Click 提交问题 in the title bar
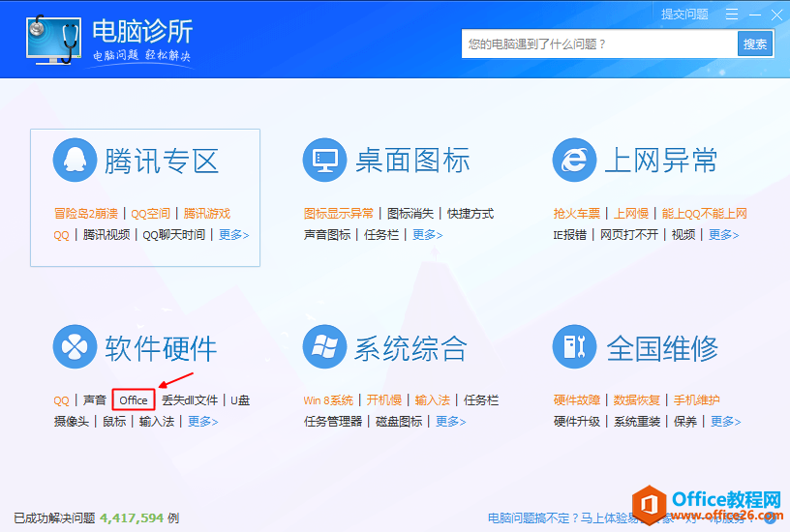Screen dimensions: 790x532 click(x=684, y=15)
